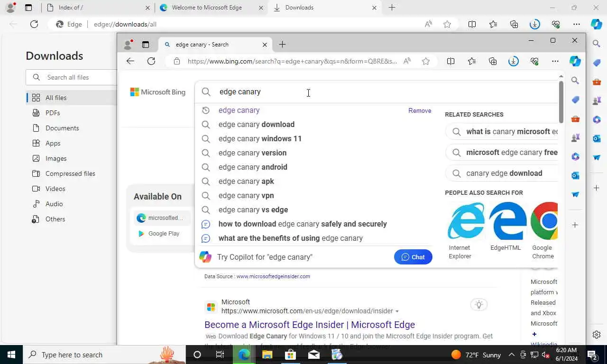Image resolution: width=607 pixels, height=364 pixels.
Task: Toggle split screen in front window toolbar
Action: tap(451, 61)
